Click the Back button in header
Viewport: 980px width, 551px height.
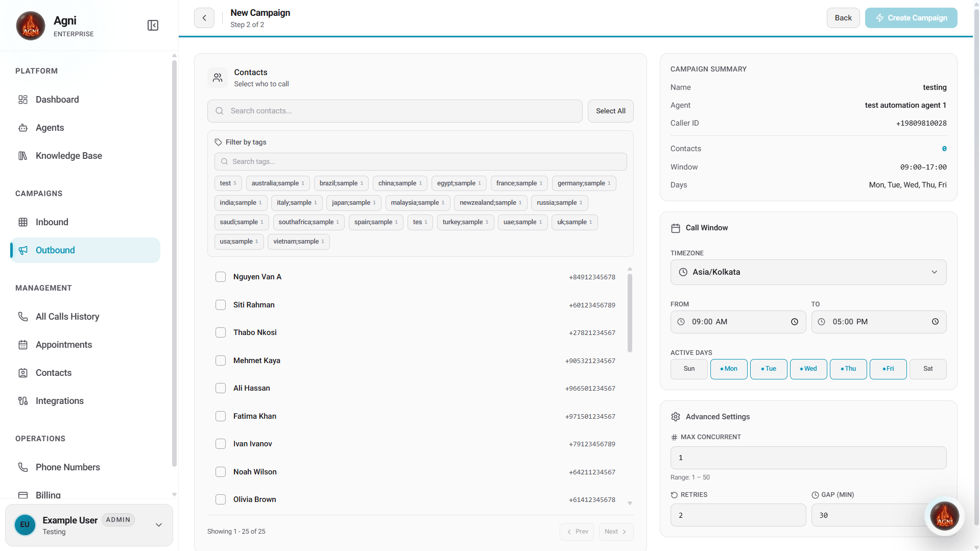click(843, 18)
